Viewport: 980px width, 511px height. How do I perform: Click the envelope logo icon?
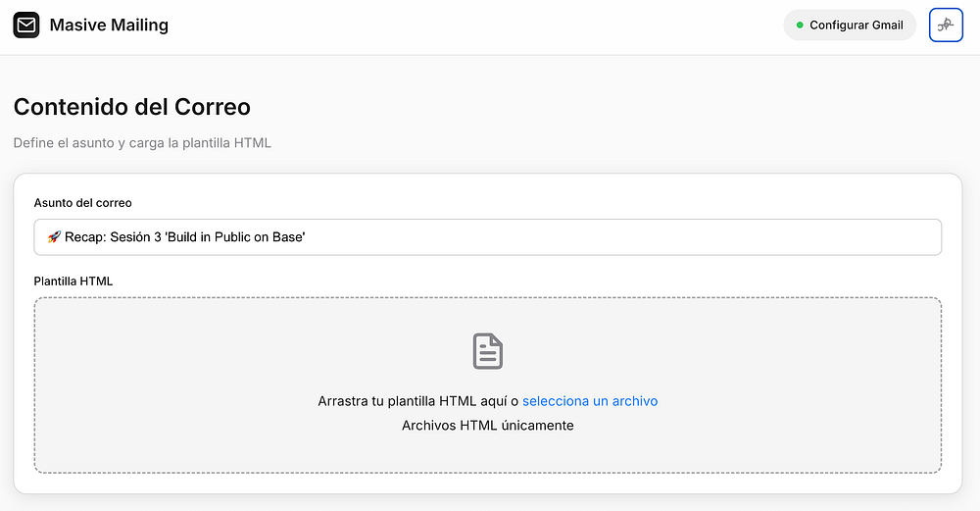pyautogui.click(x=26, y=26)
